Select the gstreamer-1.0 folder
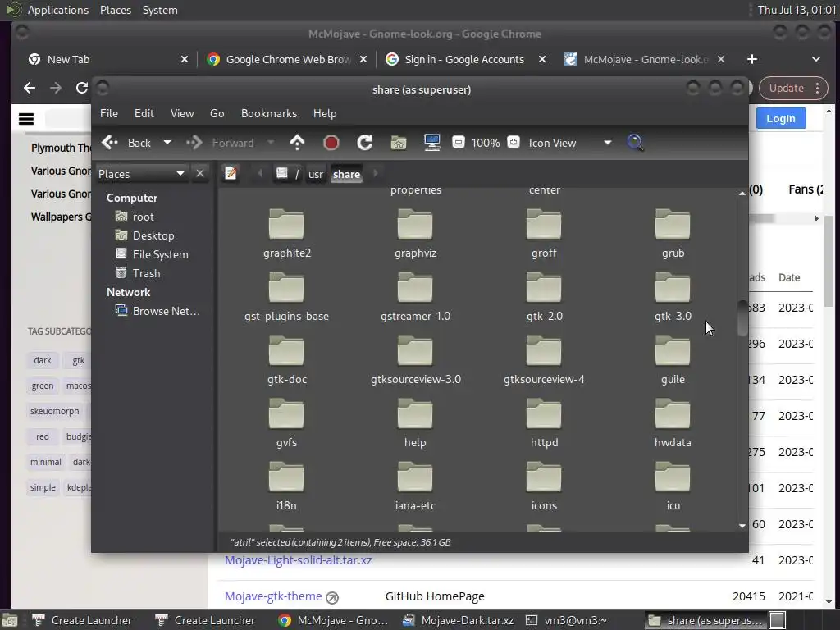Image resolution: width=840 pixels, height=630 pixels. pyautogui.click(x=415, y=297)
